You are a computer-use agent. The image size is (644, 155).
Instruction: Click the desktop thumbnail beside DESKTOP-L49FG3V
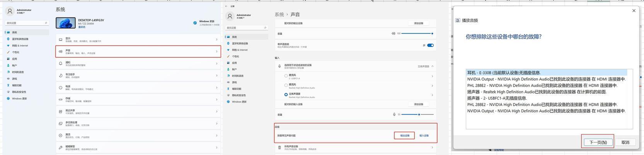tap(65, 23)
